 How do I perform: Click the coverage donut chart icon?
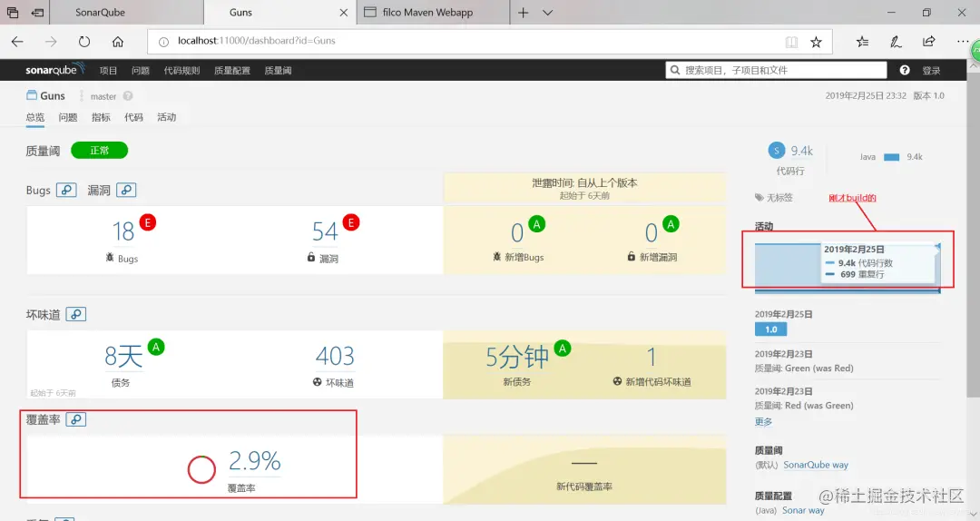[x=201, y=469]
